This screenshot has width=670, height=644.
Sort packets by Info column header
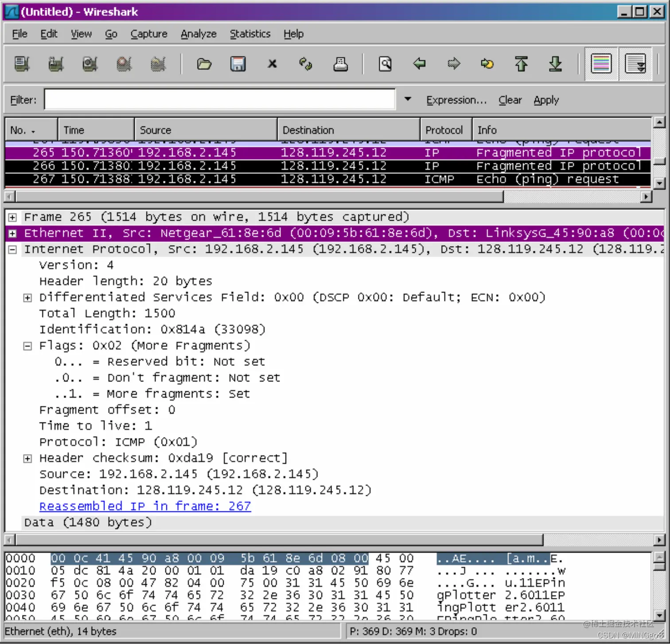(x=562, y=130)
